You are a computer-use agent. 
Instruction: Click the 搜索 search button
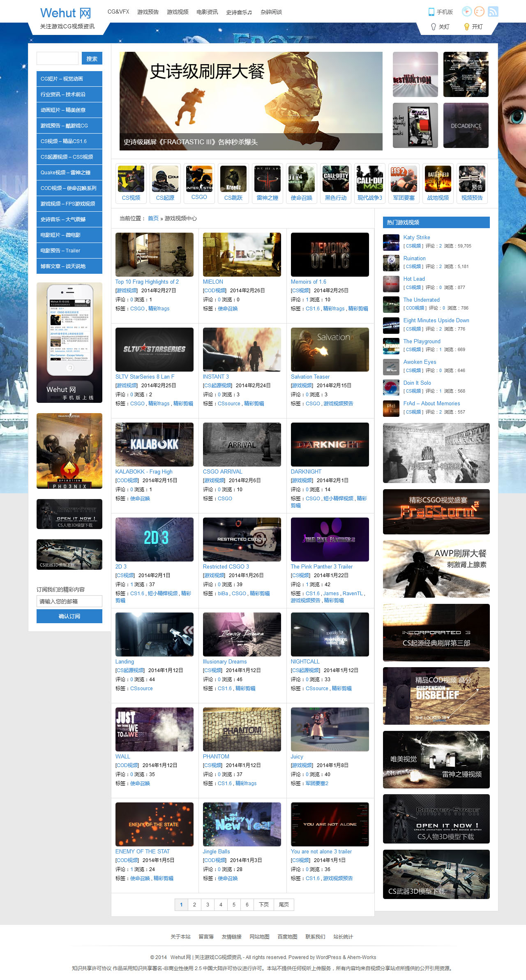pyautogui.click(x=92, y=58)
